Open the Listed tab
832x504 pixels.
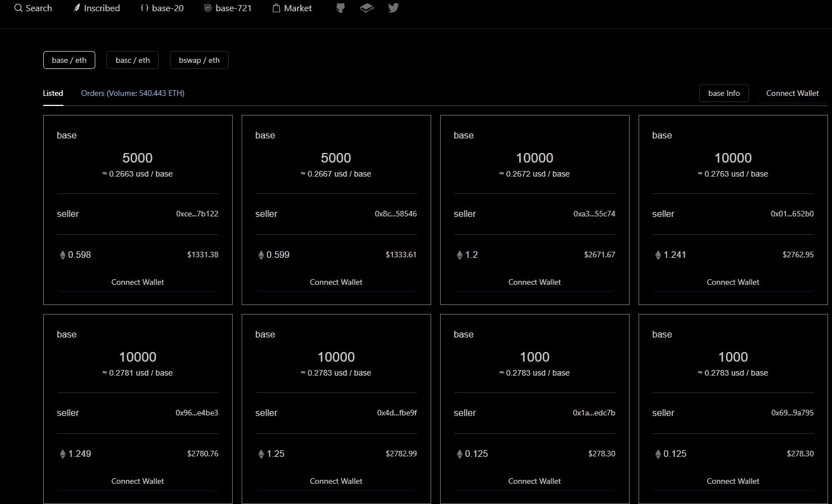point(53,93)
